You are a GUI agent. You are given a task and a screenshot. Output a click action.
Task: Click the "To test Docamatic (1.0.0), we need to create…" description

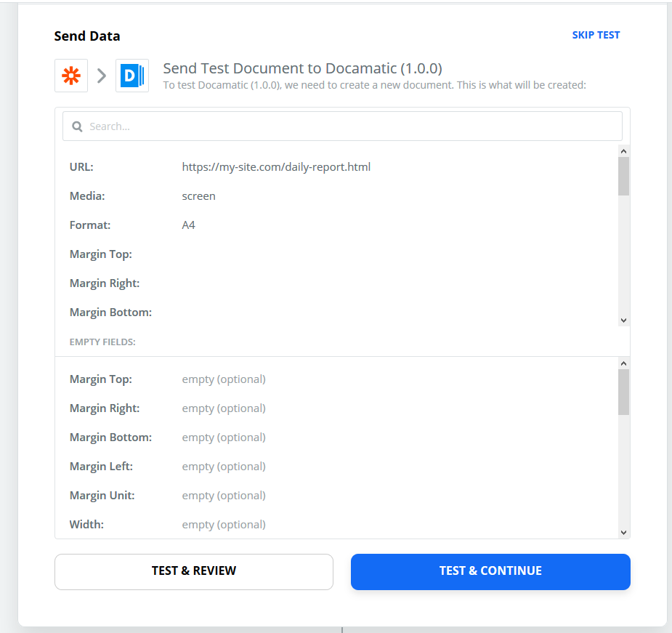375,85
